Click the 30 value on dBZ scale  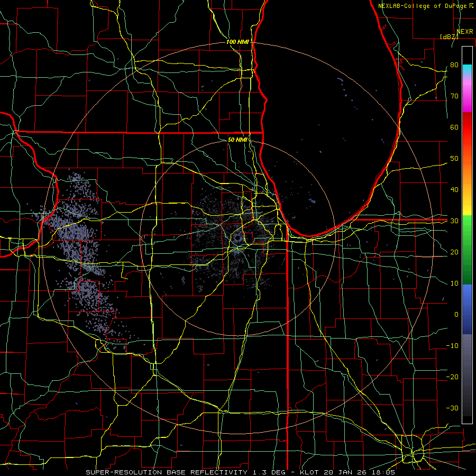pos(454,221)
